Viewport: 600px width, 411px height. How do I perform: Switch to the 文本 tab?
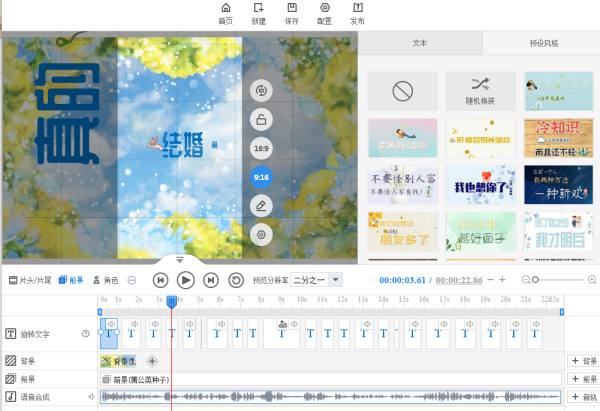(x=420, y=43)
